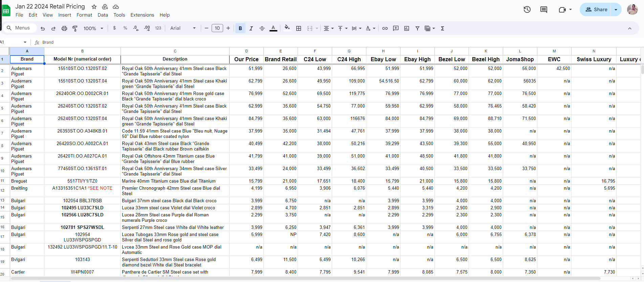Insert link icon in toolbar
644x282 pixels.
point(385,28)
